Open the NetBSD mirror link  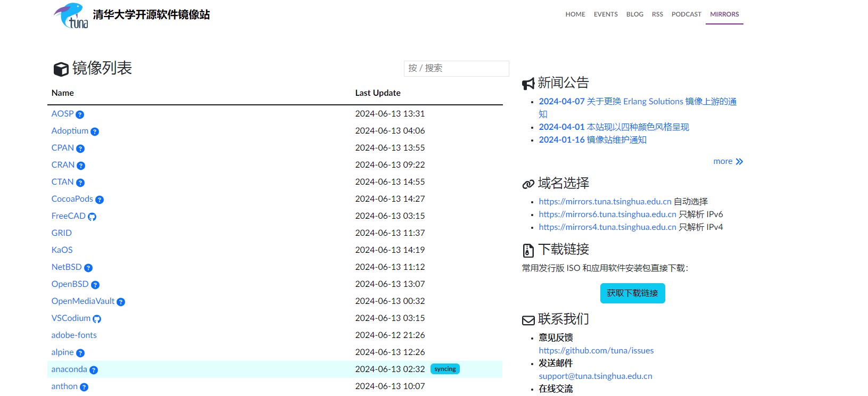pyautogui.click(x=67, y=267)
